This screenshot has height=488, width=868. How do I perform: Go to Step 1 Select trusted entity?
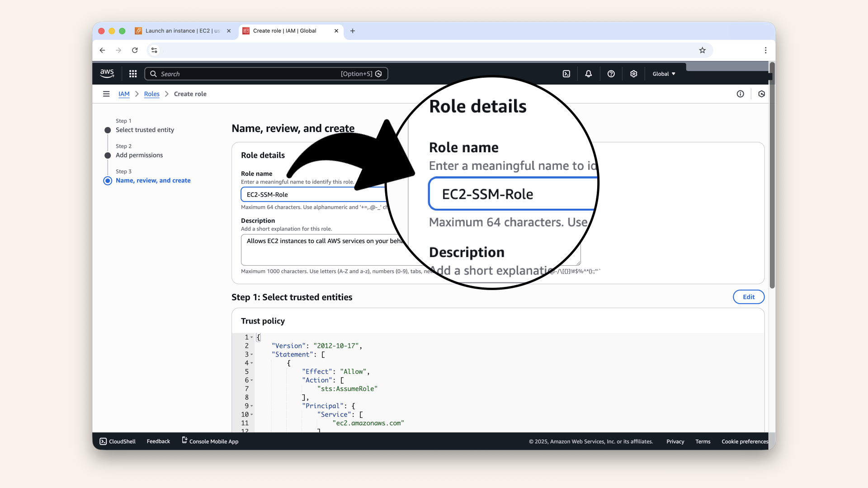click(145, 130)
